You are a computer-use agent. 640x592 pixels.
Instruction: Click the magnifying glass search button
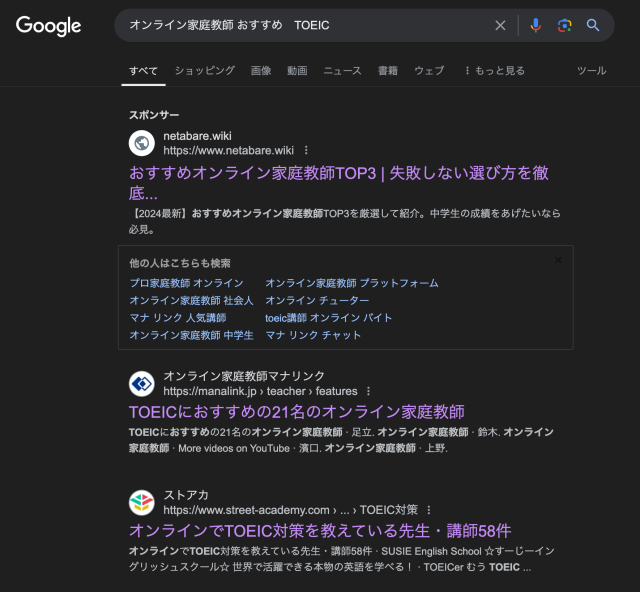593,25
